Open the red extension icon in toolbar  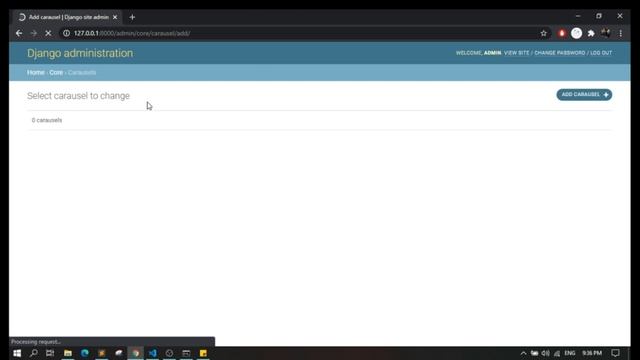(562, 33)
